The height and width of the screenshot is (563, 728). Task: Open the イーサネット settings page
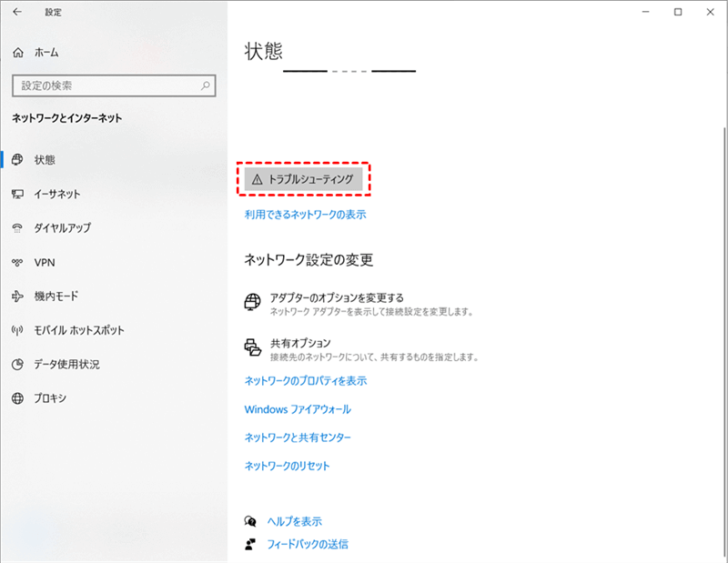point(56,194)
